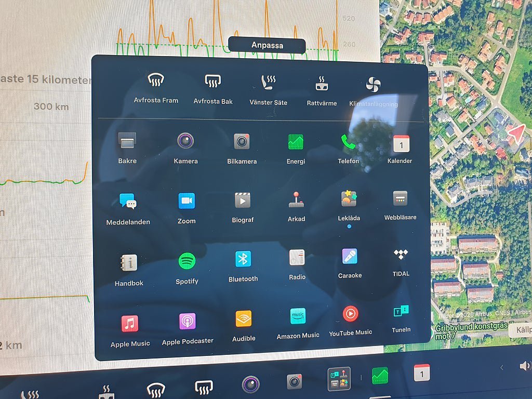Viewport: 532px width, 399px height.
Task: Toggle Vänster Säte seat heating
Action: [268, 83]
